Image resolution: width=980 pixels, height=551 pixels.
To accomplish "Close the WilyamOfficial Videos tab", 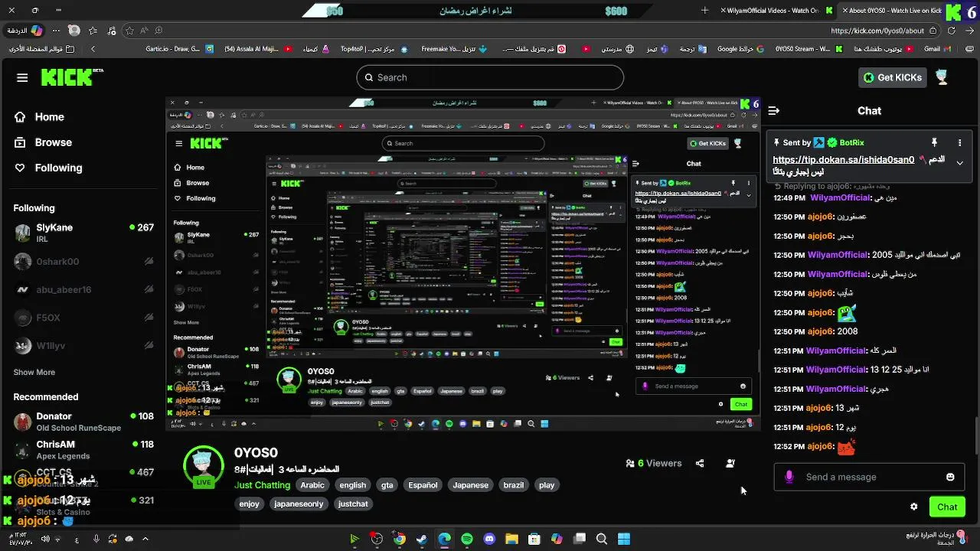I will coord(724,11).
